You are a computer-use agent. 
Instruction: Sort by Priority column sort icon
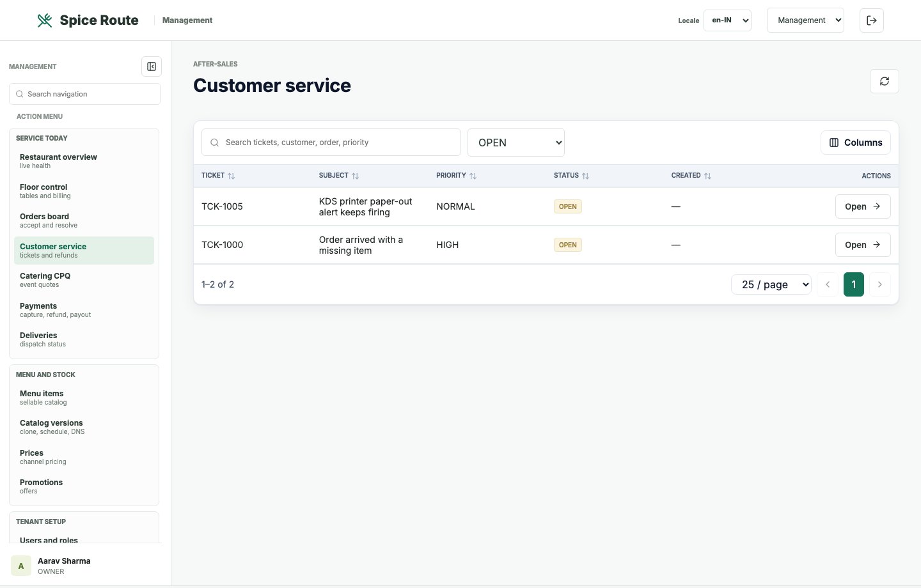473,176
